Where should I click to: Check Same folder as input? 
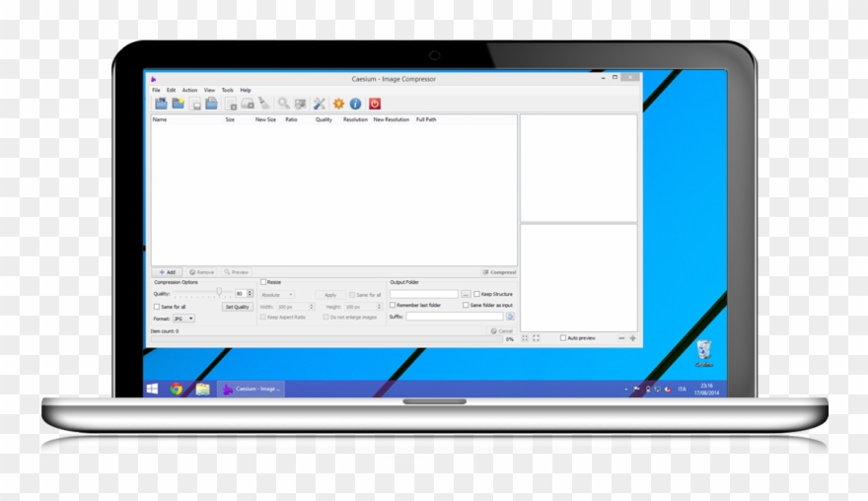click(x=466, y=305)
